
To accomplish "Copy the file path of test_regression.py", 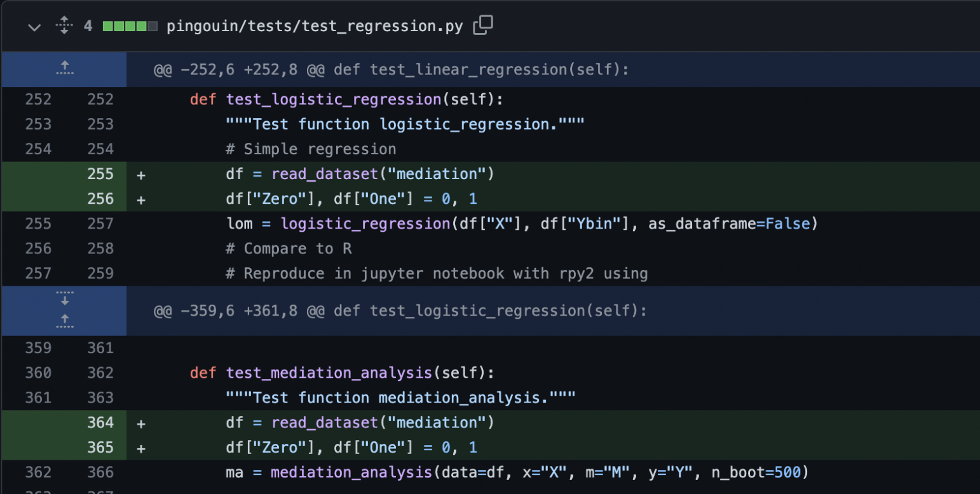I will [x=483, y=24].
